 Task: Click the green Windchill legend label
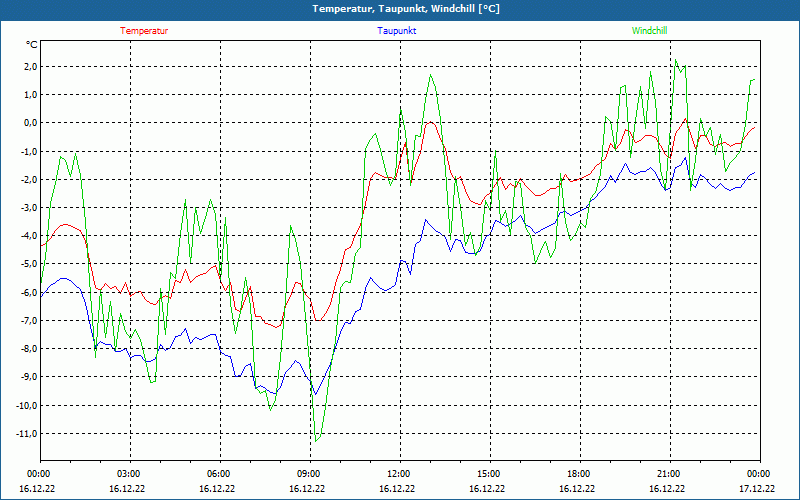coord(649,31)
